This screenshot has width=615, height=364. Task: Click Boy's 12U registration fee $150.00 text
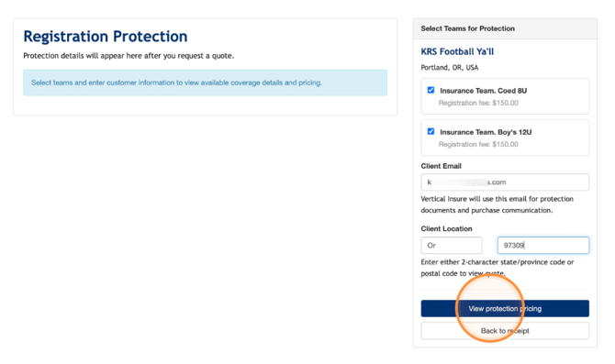click(x=478, y=144)
